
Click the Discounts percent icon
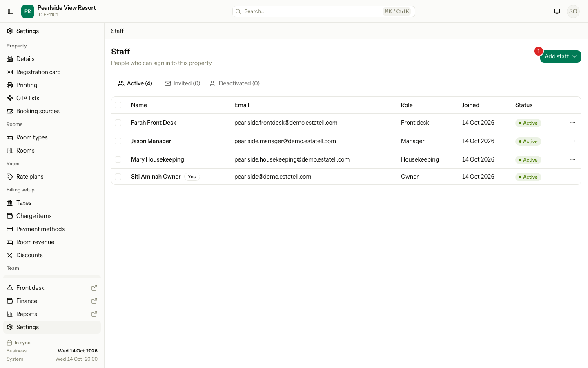10,255
